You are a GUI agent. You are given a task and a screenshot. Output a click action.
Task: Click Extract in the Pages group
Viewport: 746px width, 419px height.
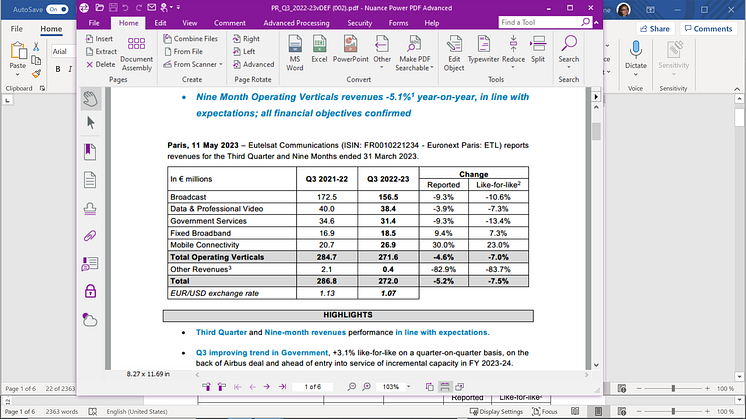pyautogui.click(x=101, y=51)
